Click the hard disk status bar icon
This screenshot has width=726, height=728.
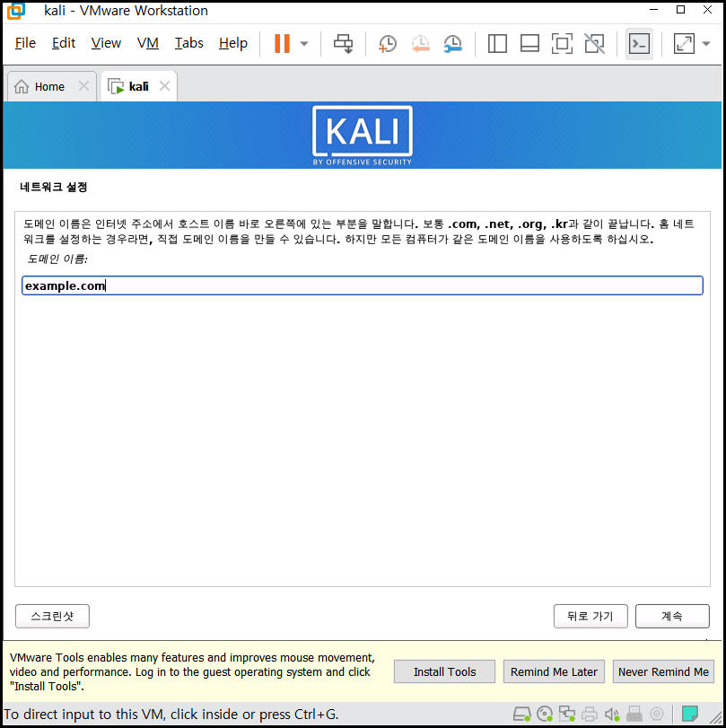pyautogui.click(x=521, y=714)
